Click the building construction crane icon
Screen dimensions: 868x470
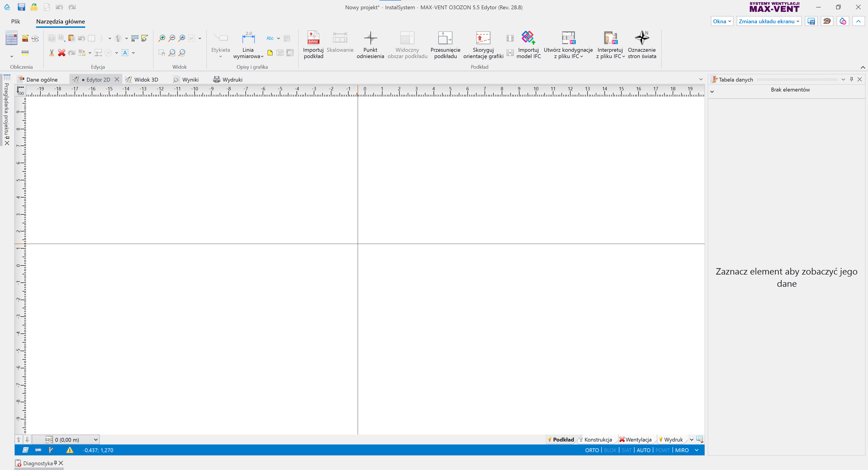pos(25,38)
